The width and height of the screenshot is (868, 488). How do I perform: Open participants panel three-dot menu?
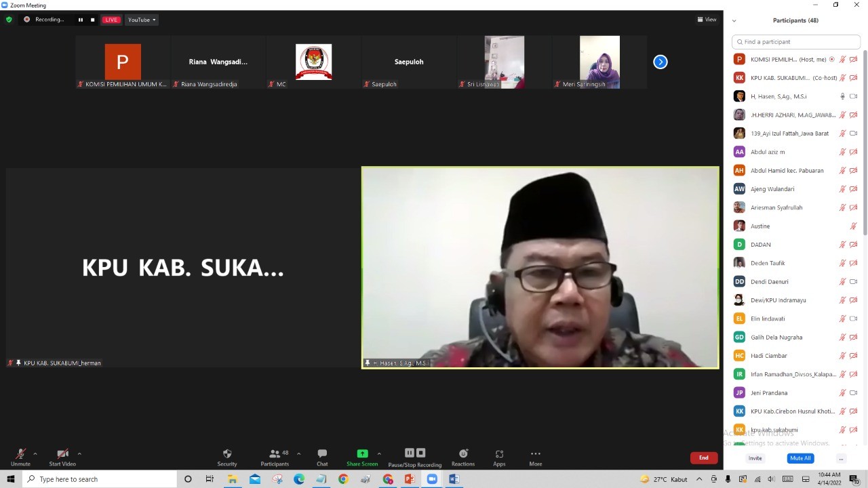(841, 458)
